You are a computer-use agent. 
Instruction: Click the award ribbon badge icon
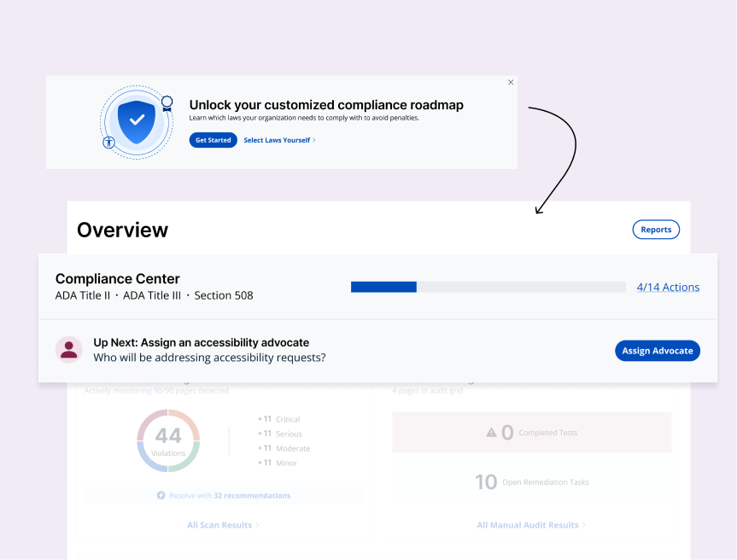pos(167,103)
